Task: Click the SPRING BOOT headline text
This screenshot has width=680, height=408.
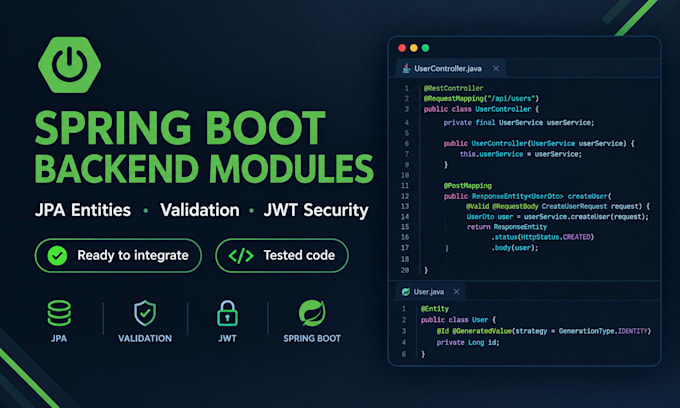Action: [180, 128]
